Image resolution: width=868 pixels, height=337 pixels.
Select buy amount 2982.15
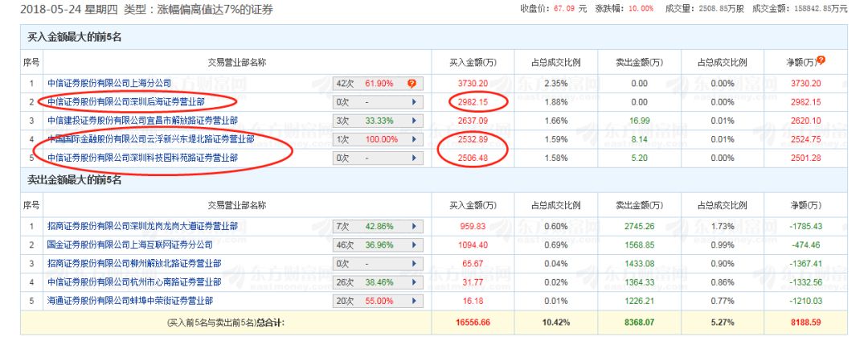[x=473, y=102]
